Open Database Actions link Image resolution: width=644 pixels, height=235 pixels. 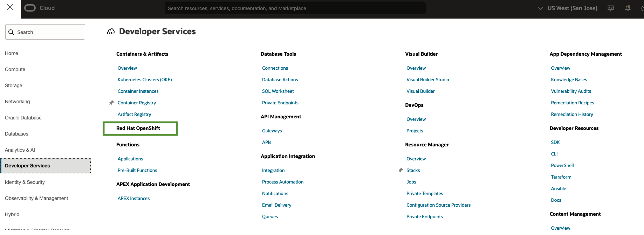pyautogui.click(x=280, y=80)
